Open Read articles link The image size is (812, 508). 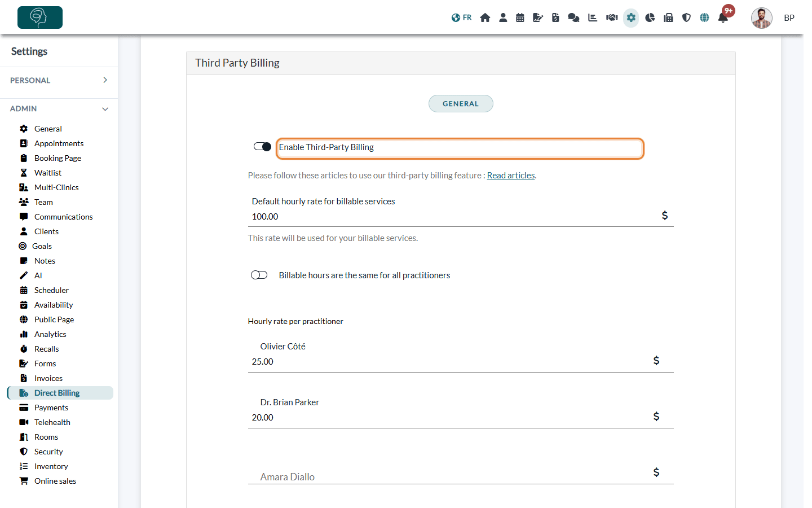[x=511, y=176]
